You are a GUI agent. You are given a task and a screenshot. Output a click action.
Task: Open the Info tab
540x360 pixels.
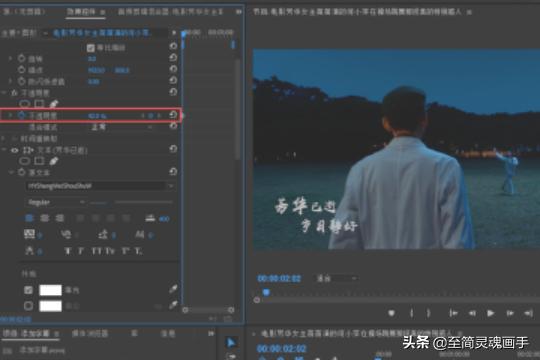coord(168,333)
